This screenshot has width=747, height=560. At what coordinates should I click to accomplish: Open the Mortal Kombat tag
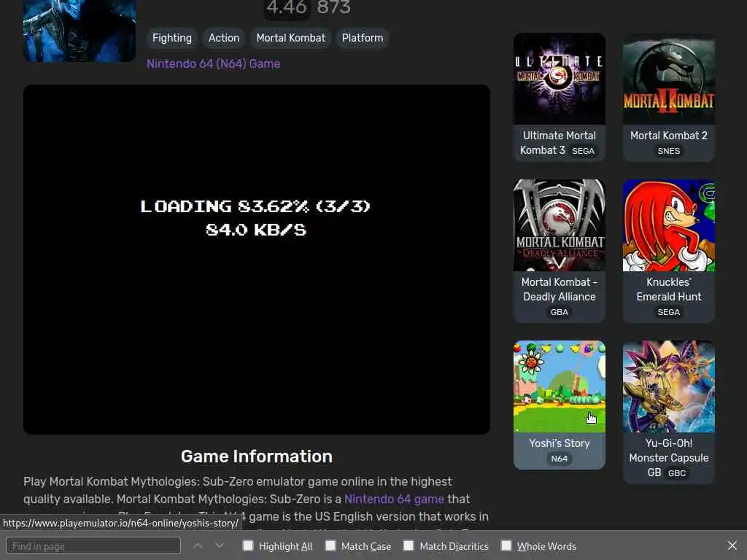[290, 38]
